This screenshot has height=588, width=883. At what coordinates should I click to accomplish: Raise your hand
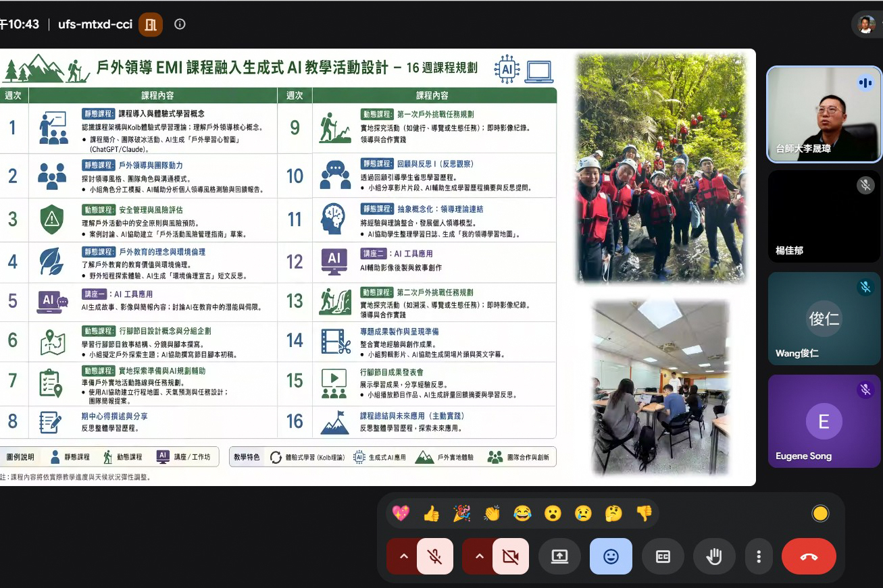point(714,556)
